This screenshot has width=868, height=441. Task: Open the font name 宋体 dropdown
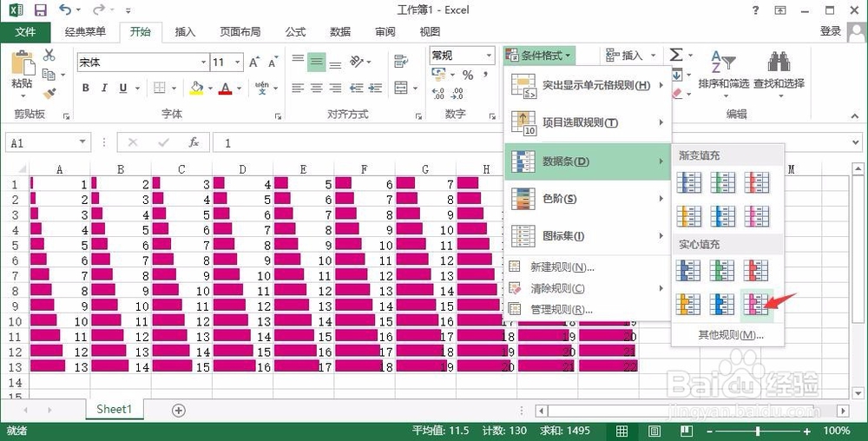coord(204,62)
